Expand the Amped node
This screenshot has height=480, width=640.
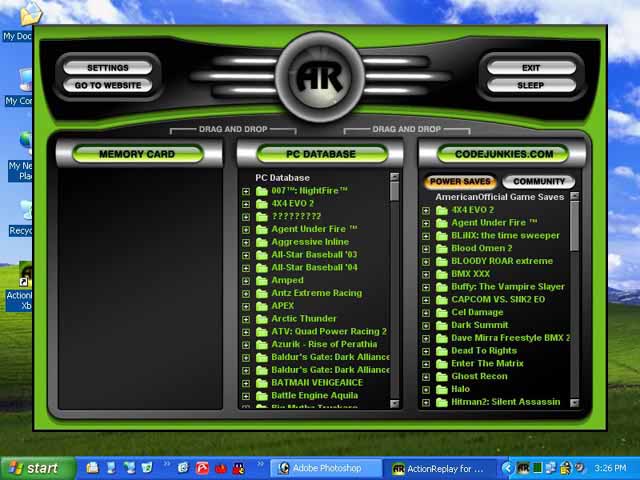pyautogui.click(x=246, y=281)
